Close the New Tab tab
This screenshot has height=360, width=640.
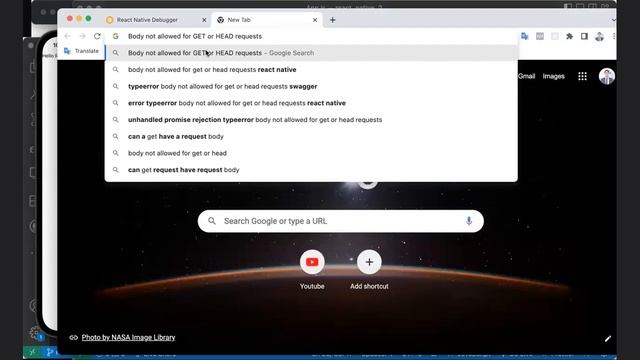[x=315, y=20]
